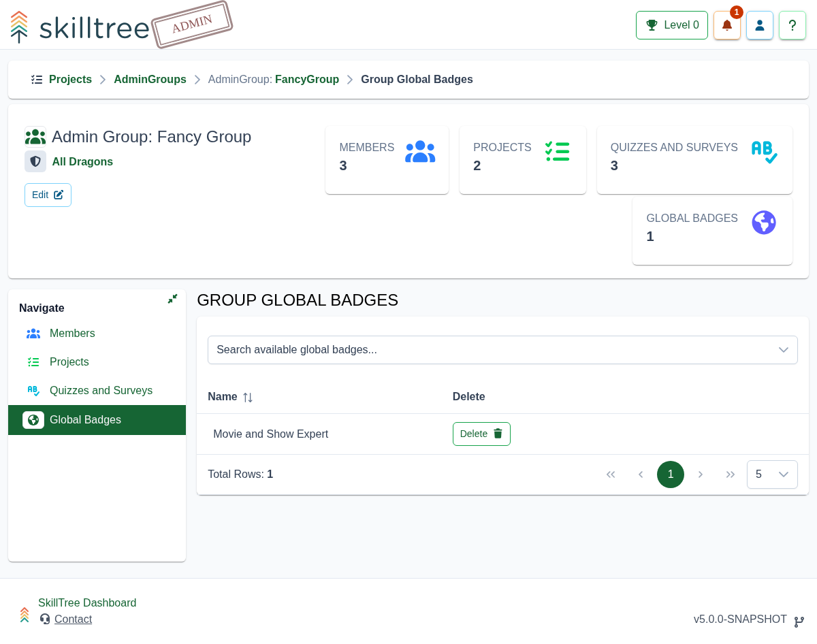
Task: Click the Projects sidebar checklist icon
Action: pos(33,362)
